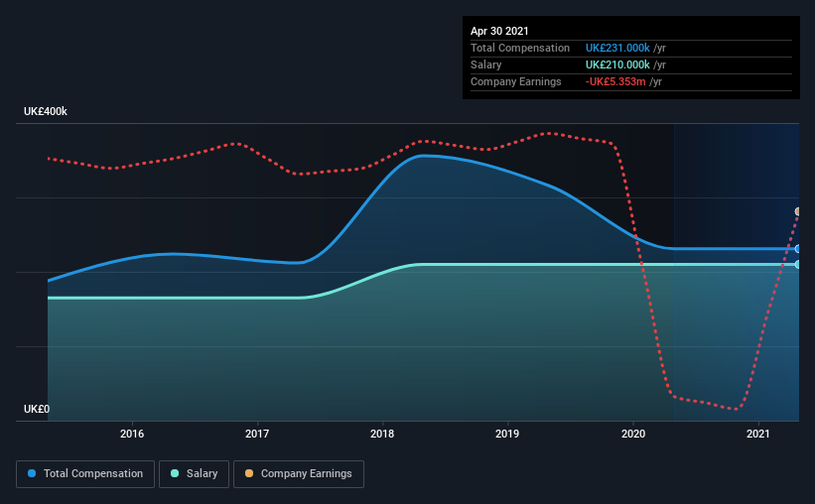This screenshot has height=504, width=815.
Task: Select the Company Earnings endpoint marker on chart
Action: (798, 211)
